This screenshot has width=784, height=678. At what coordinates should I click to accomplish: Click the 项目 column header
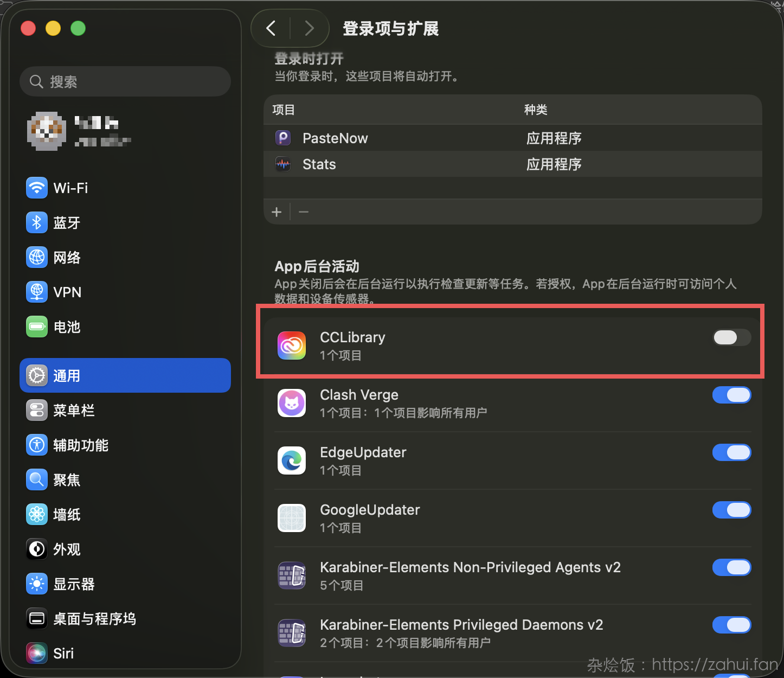tap(284, 110)
